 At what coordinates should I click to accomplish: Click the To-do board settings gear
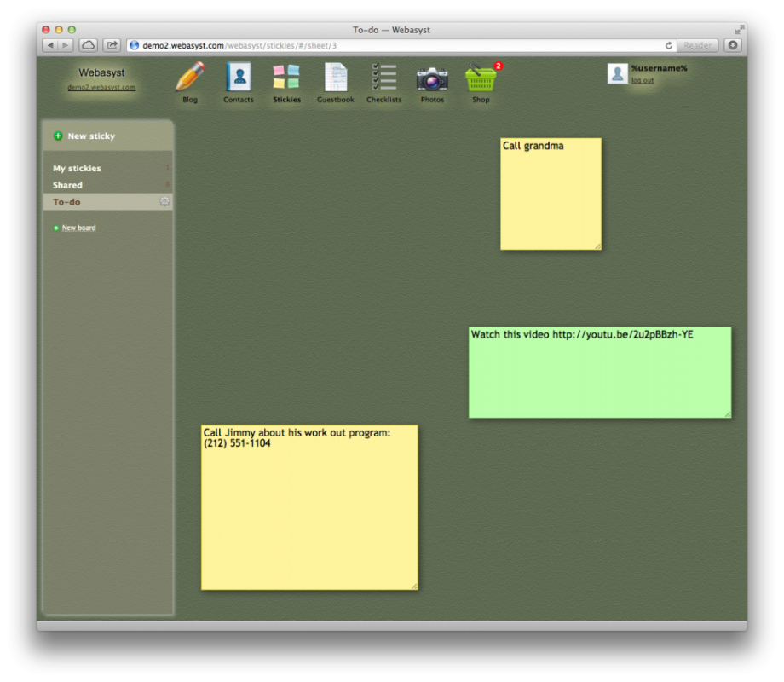point(164,202)
